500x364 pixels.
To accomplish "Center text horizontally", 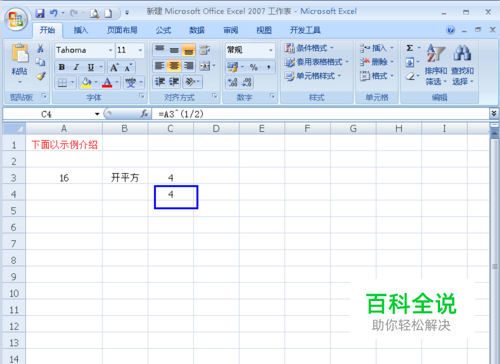I will pos(174,66).
